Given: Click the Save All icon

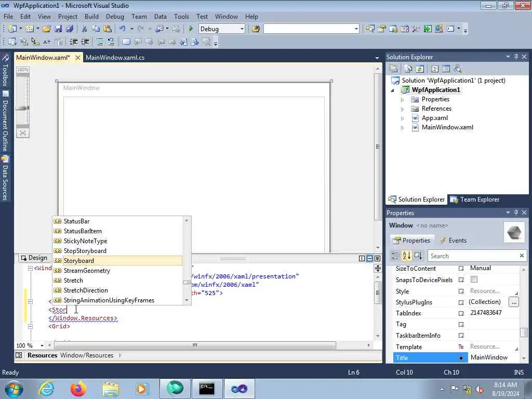Looking at the screenshot, I should coord(70,29).
